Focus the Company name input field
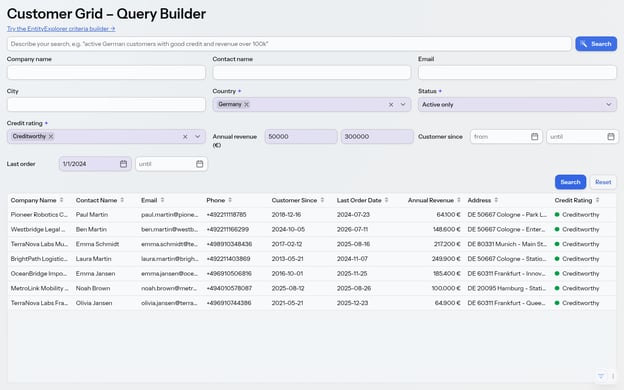624x390 pixels. [x=106, y=72]
